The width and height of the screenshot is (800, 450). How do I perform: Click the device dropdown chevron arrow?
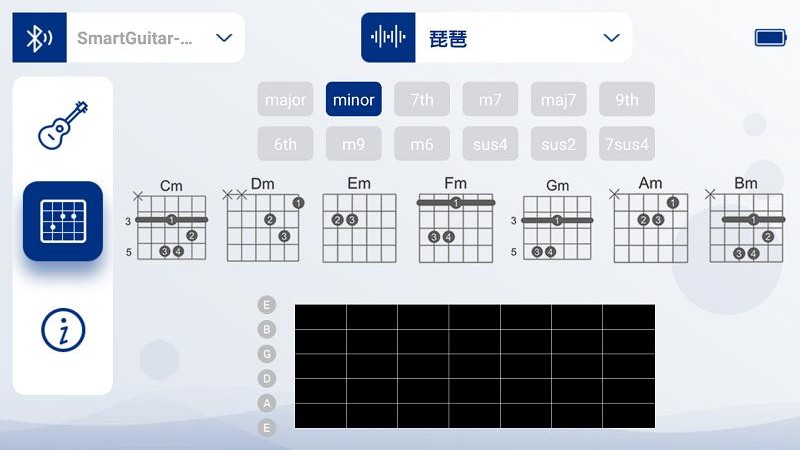[x=224, y=38]
